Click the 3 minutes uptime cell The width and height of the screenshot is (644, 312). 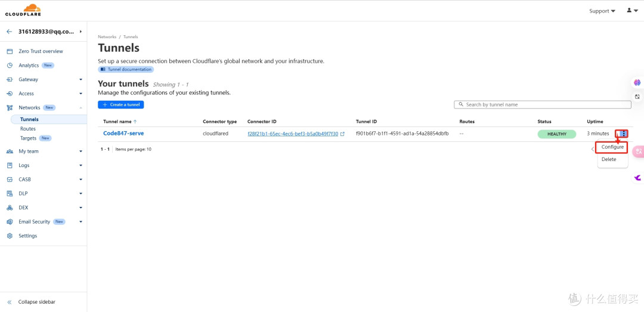click(598, 134)
